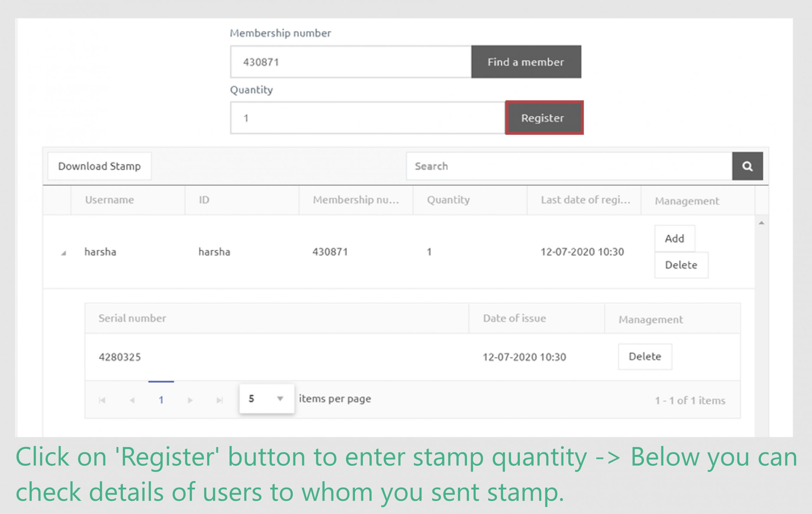This screenshot has width=812, height=514.
Task: Click Add for user harsha
Action: 675,239
